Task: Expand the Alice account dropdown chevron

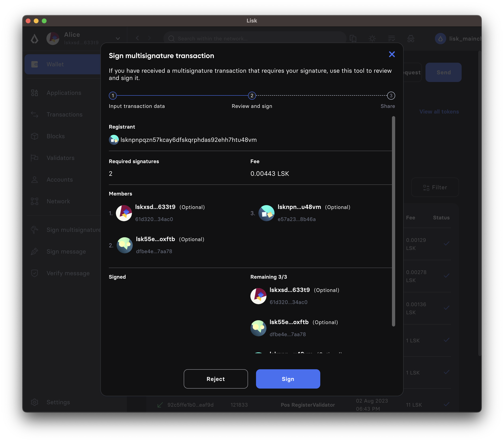Action: [x=118, y=39]
